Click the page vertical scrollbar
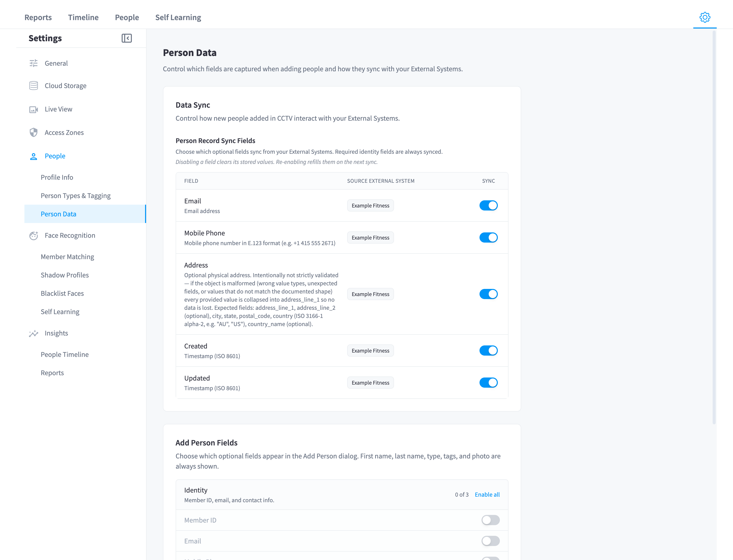Screen dimensions: 733x560 (x=714, y=227)
